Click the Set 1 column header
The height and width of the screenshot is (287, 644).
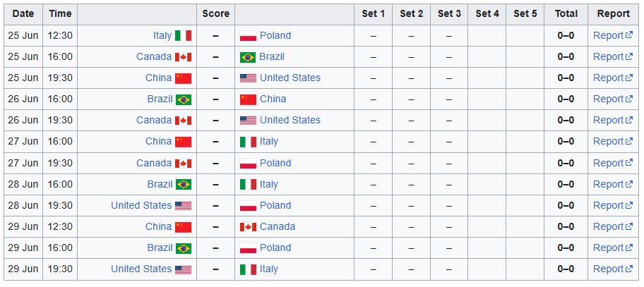pos(373,14)
